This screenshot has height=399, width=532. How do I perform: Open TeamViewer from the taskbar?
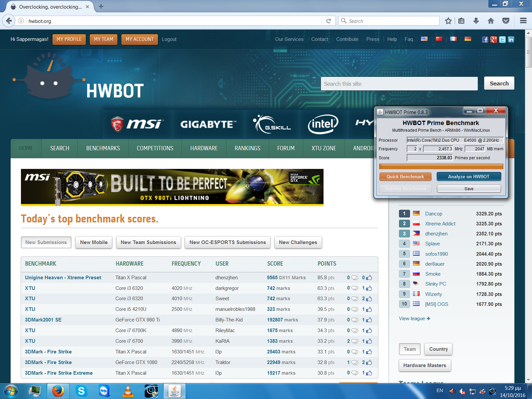(104, 391)
